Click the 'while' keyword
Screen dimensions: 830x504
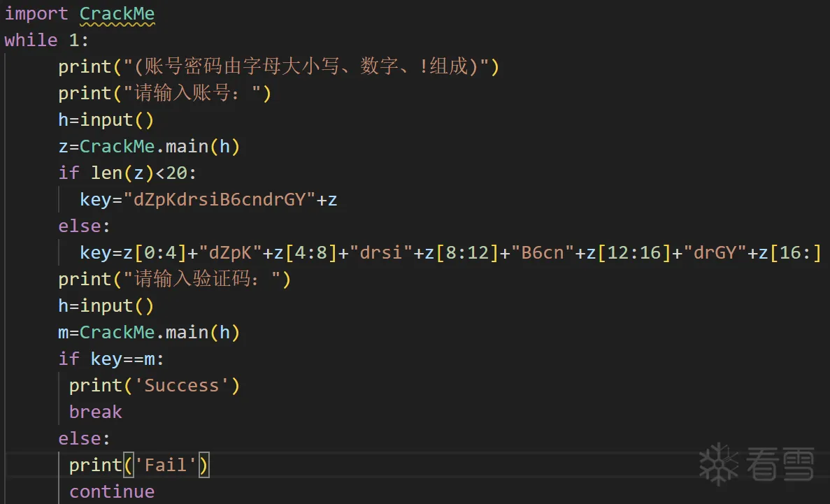(31, 40)
